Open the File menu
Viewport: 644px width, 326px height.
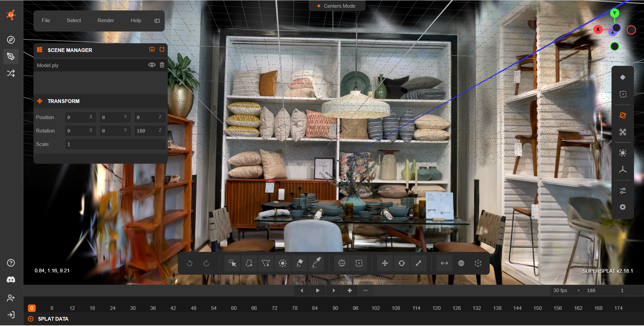tap(46, 20)
